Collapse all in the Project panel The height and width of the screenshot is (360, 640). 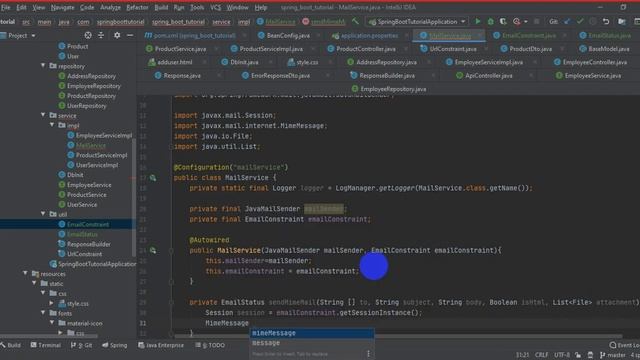101,36
